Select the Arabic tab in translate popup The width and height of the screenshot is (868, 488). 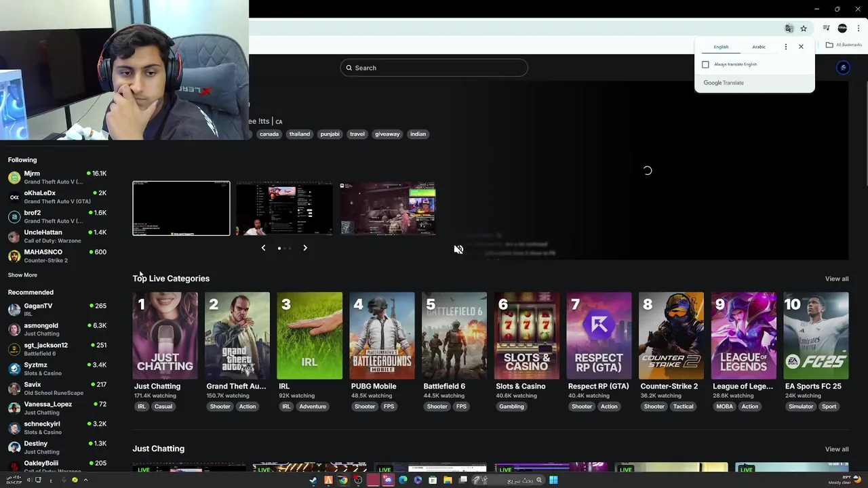759,47
